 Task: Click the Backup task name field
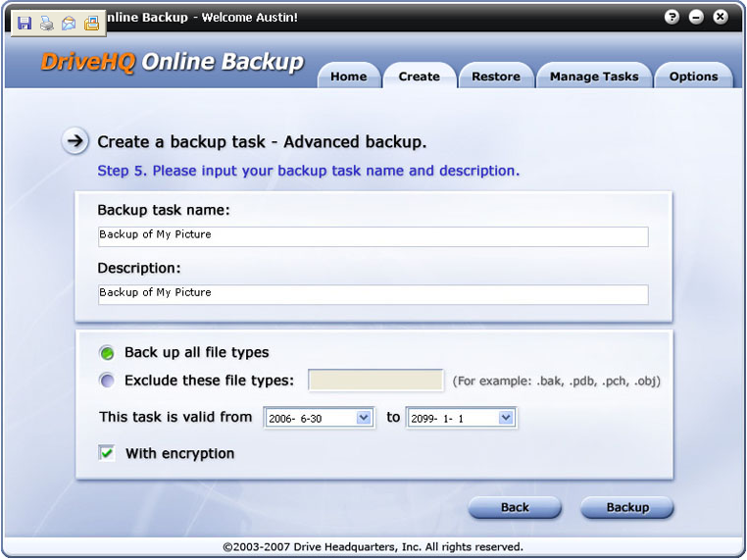coord(373,237)
